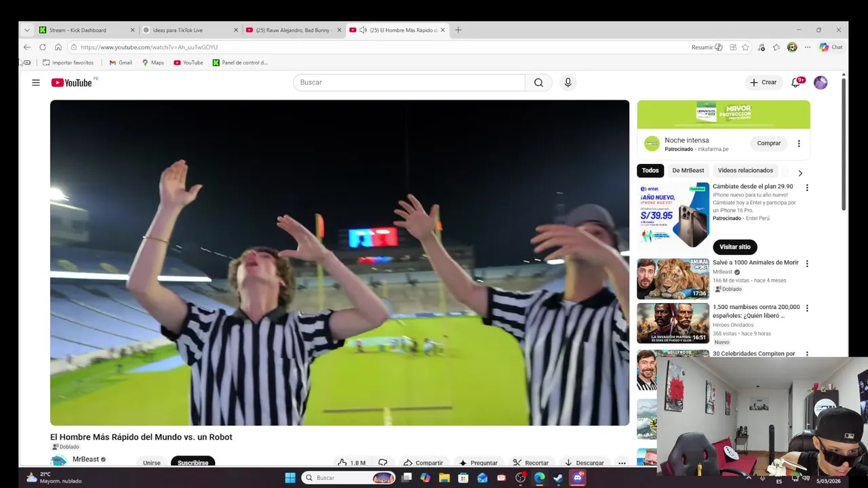Open the tab actions chevron menu
868x488 pixels.
click(x=26, y=30)
